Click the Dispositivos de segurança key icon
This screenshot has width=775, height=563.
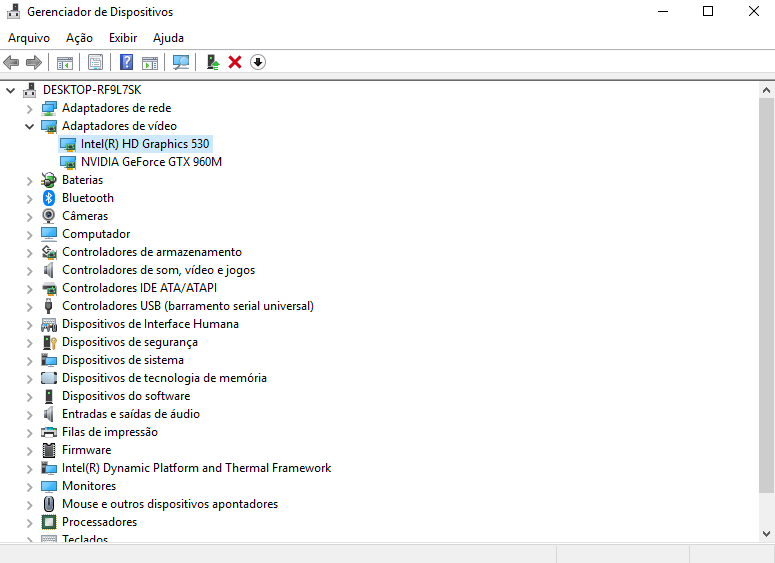pyautogui.click(x=49, y=342)
